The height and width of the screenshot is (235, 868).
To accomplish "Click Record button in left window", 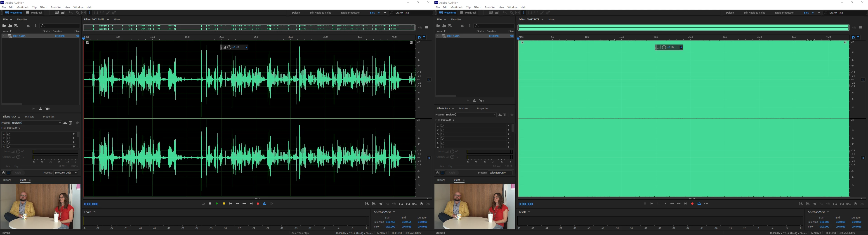I will pyautogui.click(x=258, y=204).
